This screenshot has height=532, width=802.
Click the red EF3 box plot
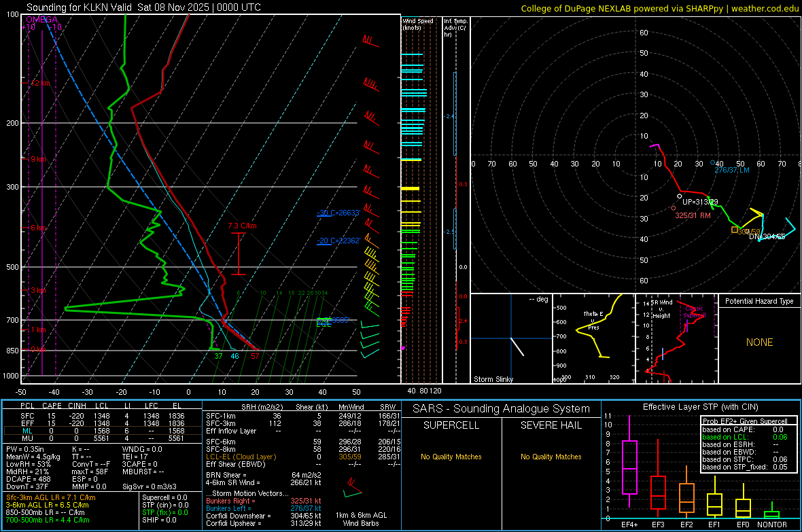click(658, 478)
